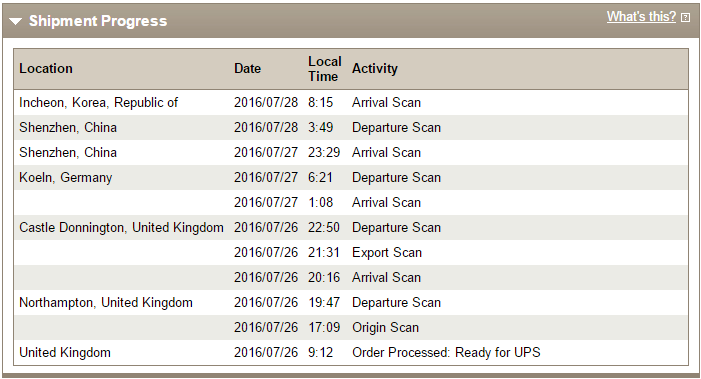Click the Koeln, Germany location cell

65,177
